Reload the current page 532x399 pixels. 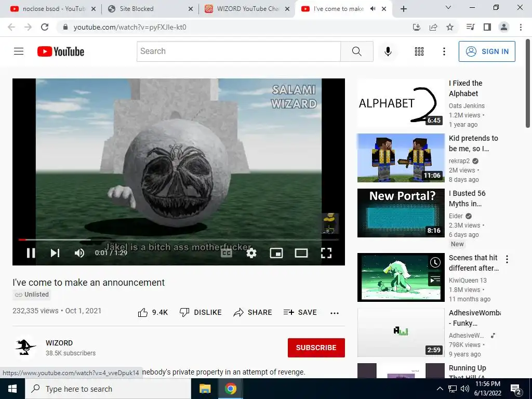45,27
